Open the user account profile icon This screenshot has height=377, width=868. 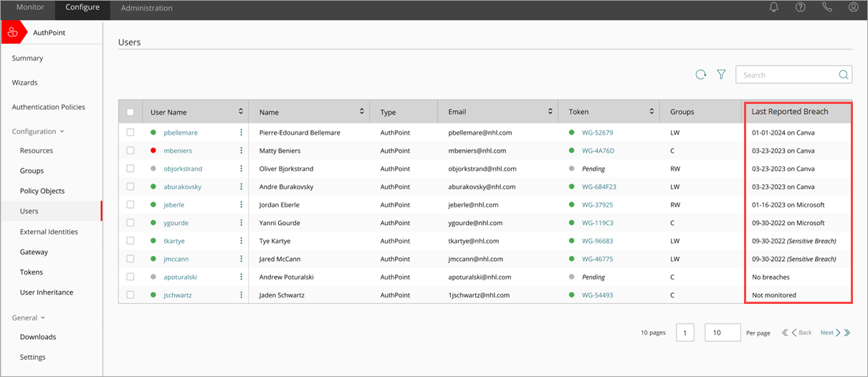pyautogui.click(x=853, y=8)
